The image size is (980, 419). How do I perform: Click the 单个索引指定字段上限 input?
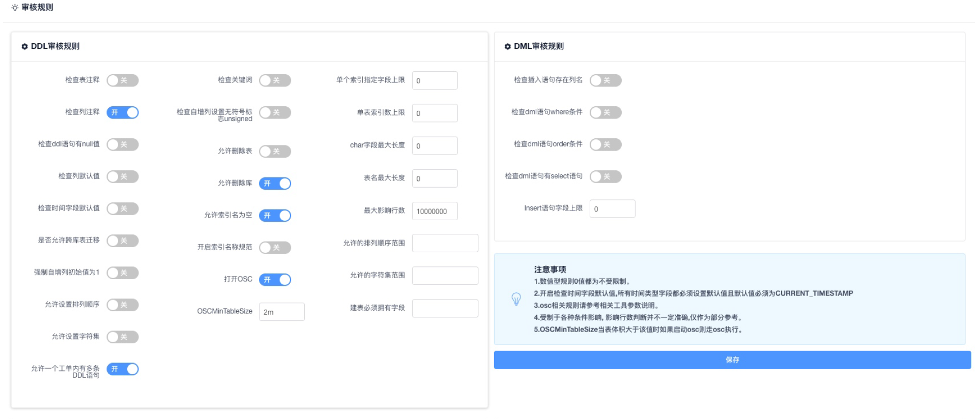pyautogui.click(x=435, y=80)
